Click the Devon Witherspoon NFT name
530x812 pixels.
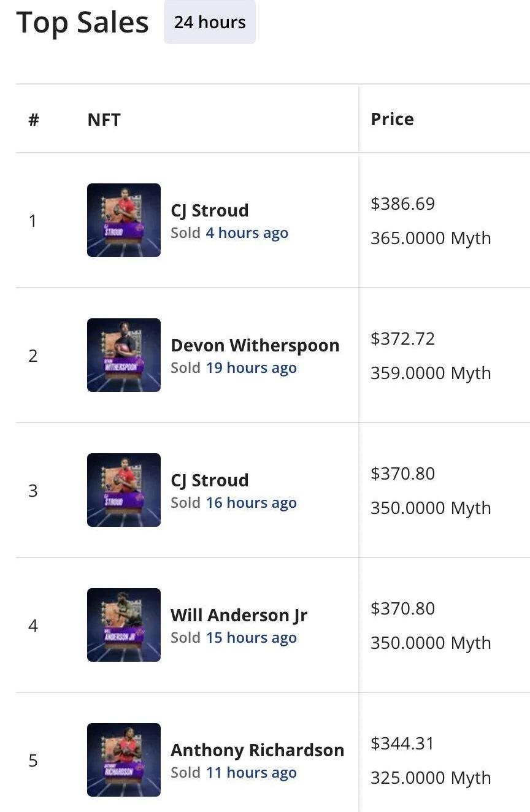click(x=255, y=345)
